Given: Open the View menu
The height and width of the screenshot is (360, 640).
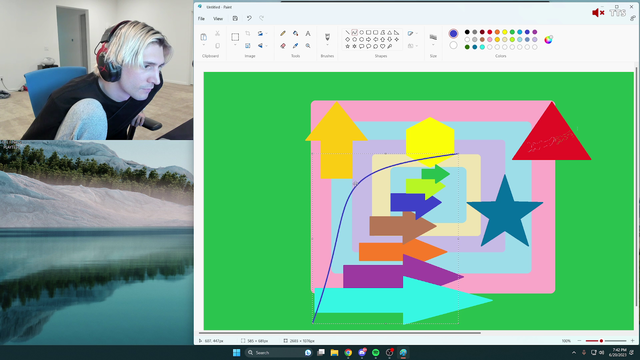Looking at the screenshot, I should pos(218,18).
